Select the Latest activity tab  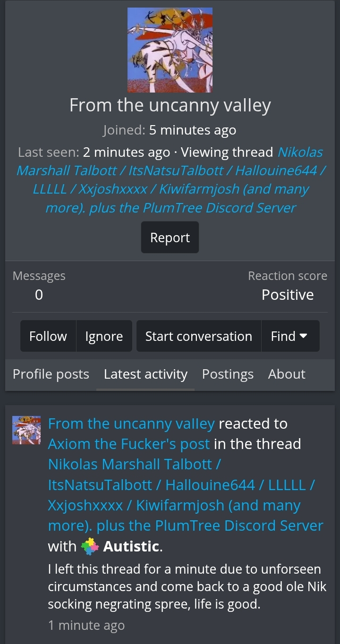click(145, 374)
